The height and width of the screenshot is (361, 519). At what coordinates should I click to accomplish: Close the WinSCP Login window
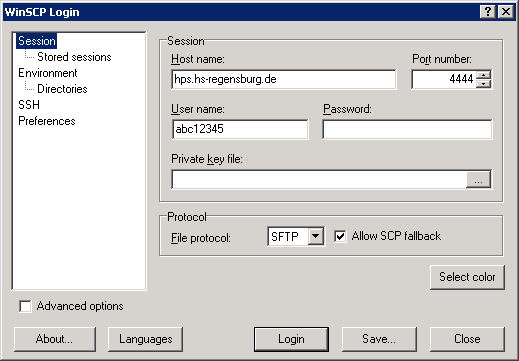tap(506, 12)
